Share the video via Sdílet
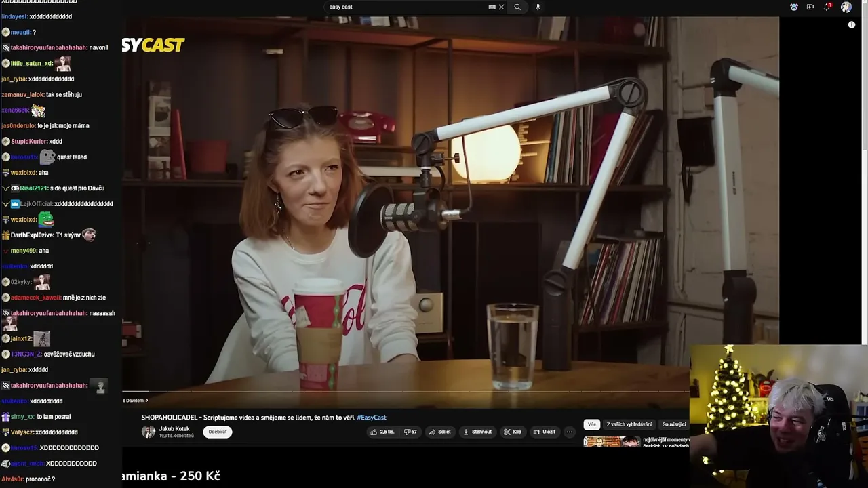 pyautogui.click(x=440, y=432)
